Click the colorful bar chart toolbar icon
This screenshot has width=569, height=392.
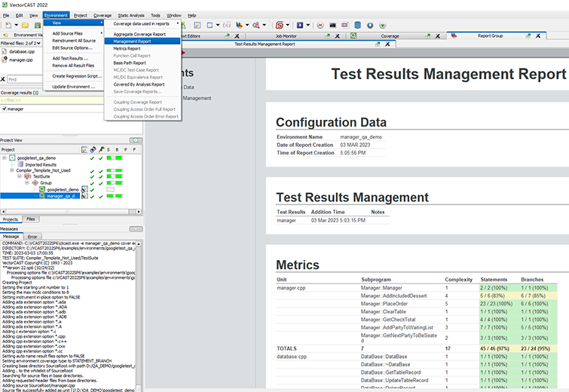point(239,25)
